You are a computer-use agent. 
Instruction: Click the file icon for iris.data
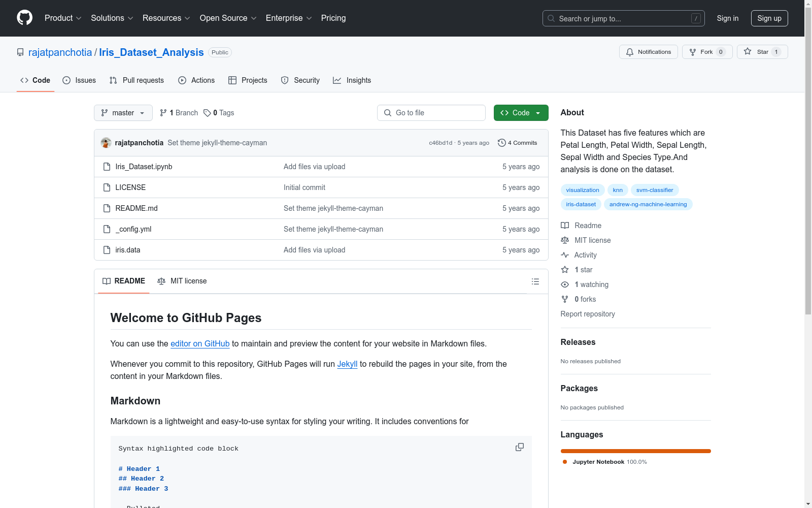[107, 250]
